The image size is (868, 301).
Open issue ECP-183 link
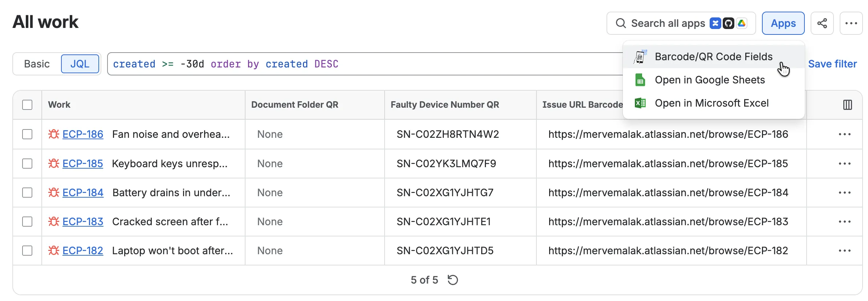[83, 222]
